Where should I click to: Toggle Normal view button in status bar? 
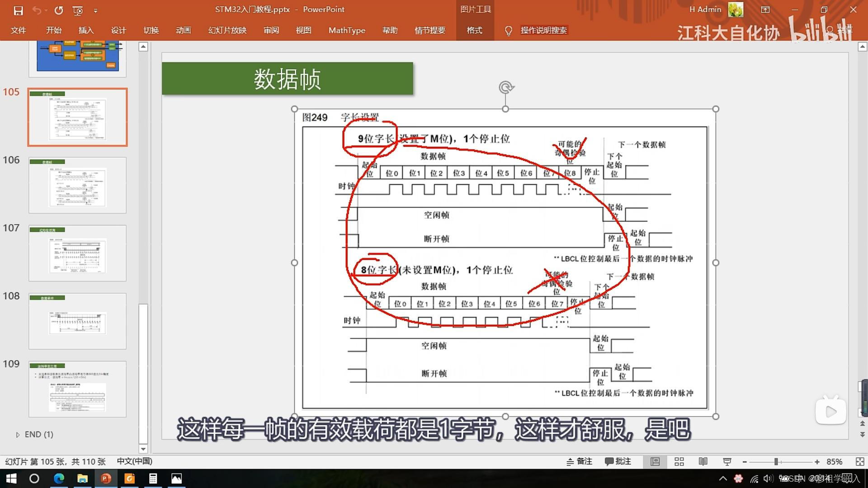point(655,461)
